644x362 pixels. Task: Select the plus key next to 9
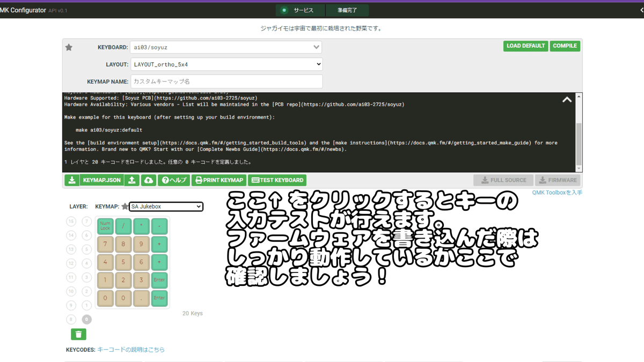point(159,245)
